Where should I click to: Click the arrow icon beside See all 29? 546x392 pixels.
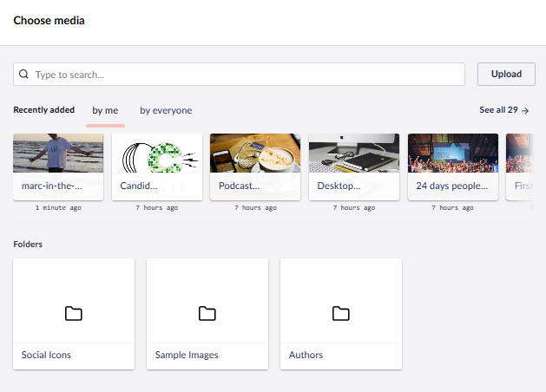pyautogui.click(x=525, y=111)
